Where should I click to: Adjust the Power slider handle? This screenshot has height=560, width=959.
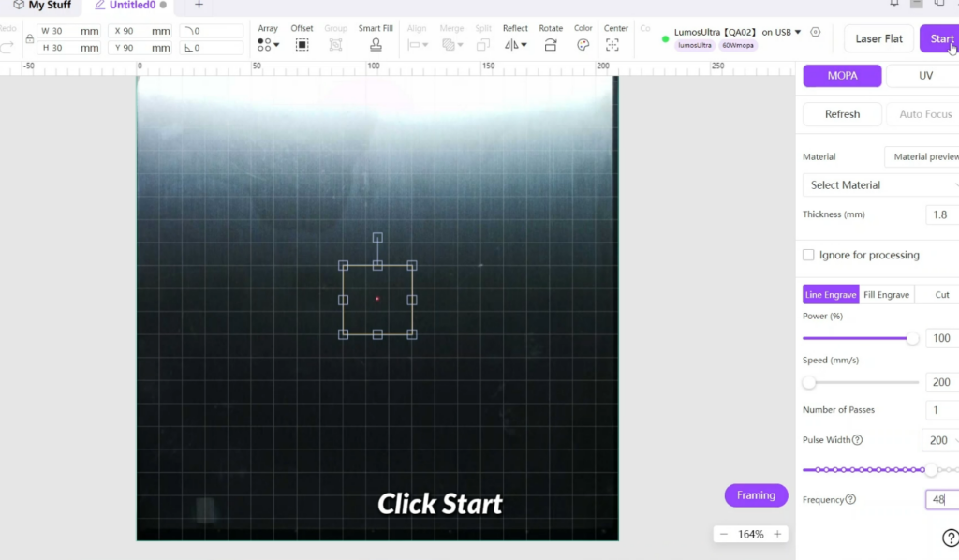[x=912, y=338]
